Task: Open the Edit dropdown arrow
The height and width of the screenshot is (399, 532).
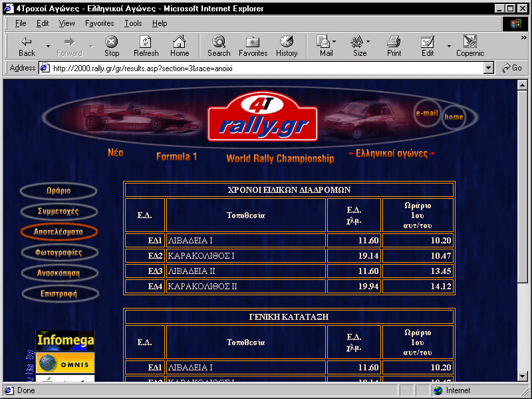Action: click(x=449, y=46)
